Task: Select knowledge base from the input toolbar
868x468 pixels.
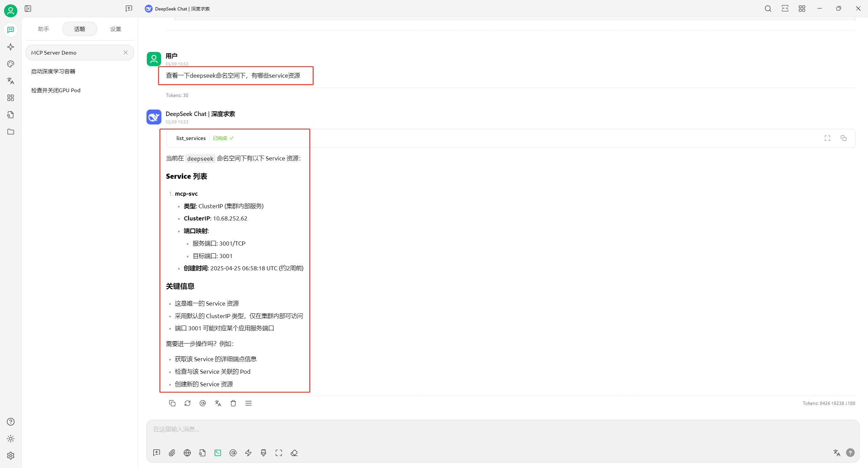Action: click(x=202, y=453)
